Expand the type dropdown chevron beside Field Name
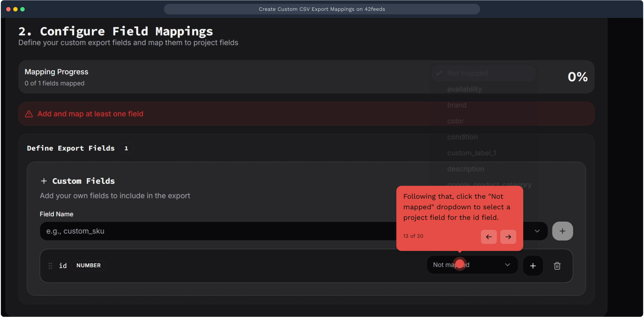 pyautogui.click(x=537, y=231)
